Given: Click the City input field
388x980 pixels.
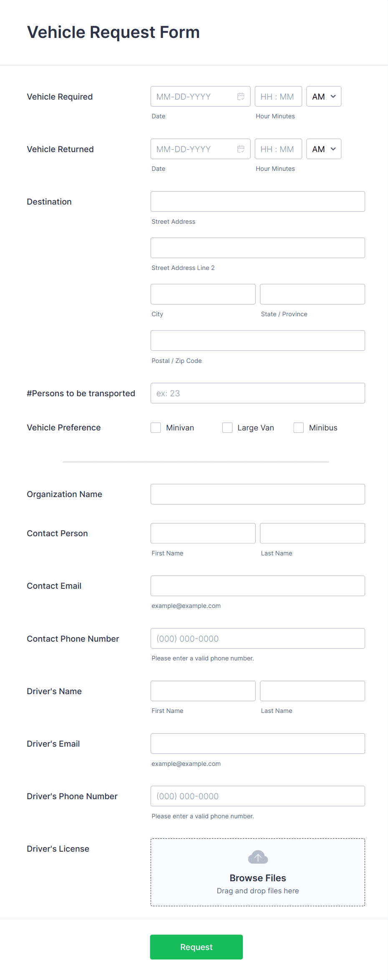Looking at the screenshot, I should point(203,294).
